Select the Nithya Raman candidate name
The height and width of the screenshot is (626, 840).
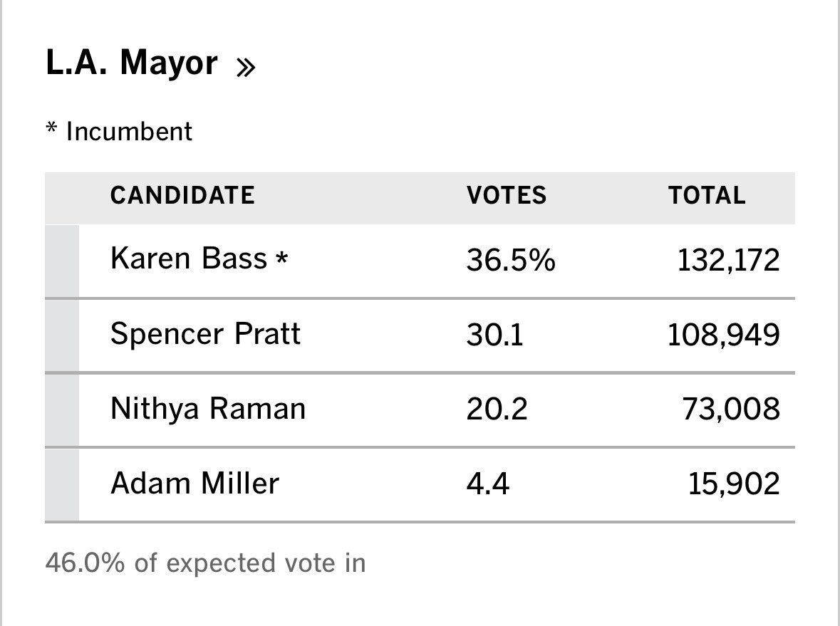(208, 409)
